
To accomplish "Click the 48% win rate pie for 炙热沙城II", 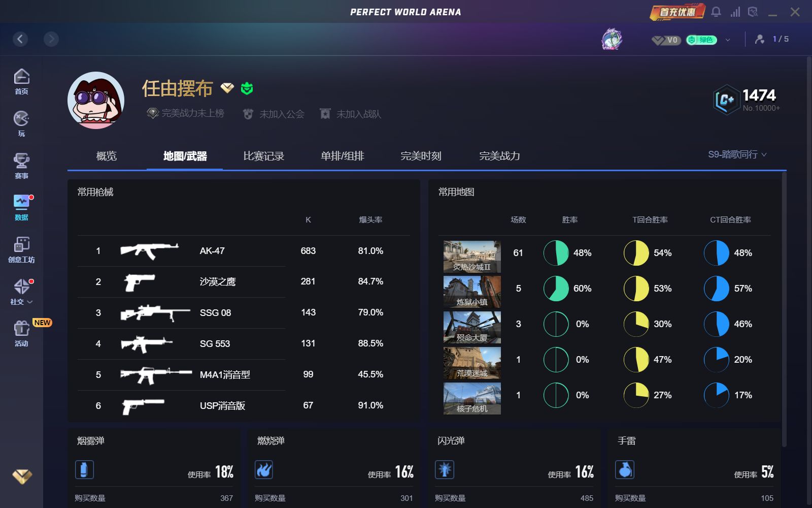I will [x=556, y=253].
